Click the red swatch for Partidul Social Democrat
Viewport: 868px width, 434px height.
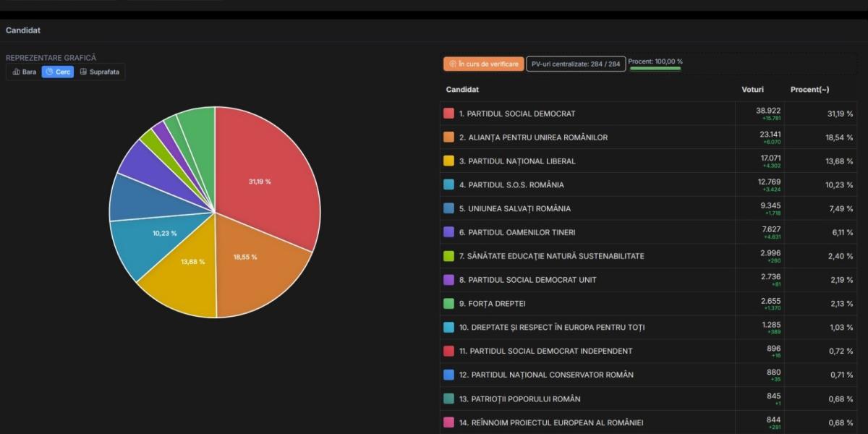pyautogui.click(x=448, y=114)
